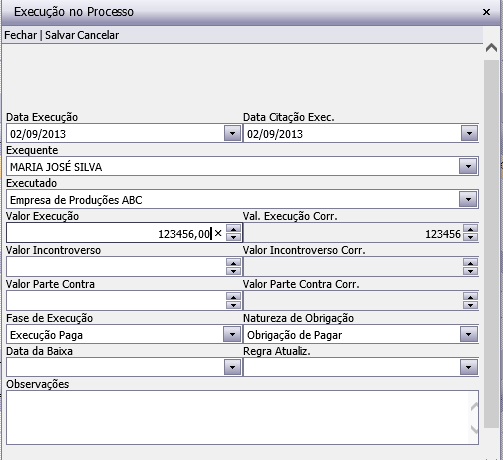Expand the Exequente dropdown list
Viewport: 503px width, 460px height.
(468, 166)
